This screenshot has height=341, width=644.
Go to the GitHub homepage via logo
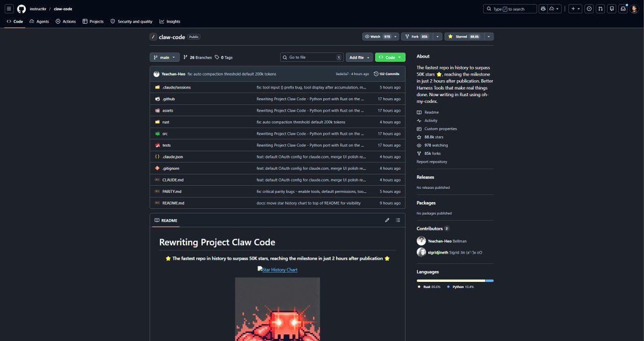[x=21, y=9]
